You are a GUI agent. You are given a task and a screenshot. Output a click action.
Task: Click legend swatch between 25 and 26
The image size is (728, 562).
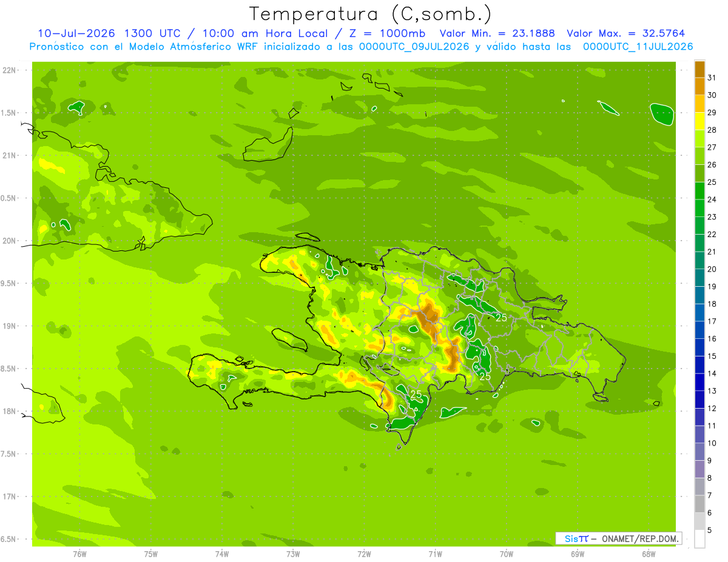click(x=699, y=173)
